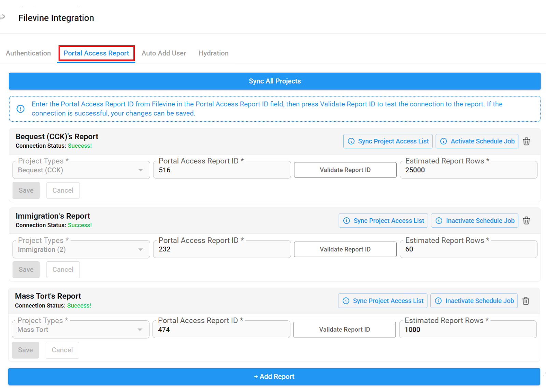Click Connection Status under Mass Tort's Report
546x392 pixels.
[53, 306]
